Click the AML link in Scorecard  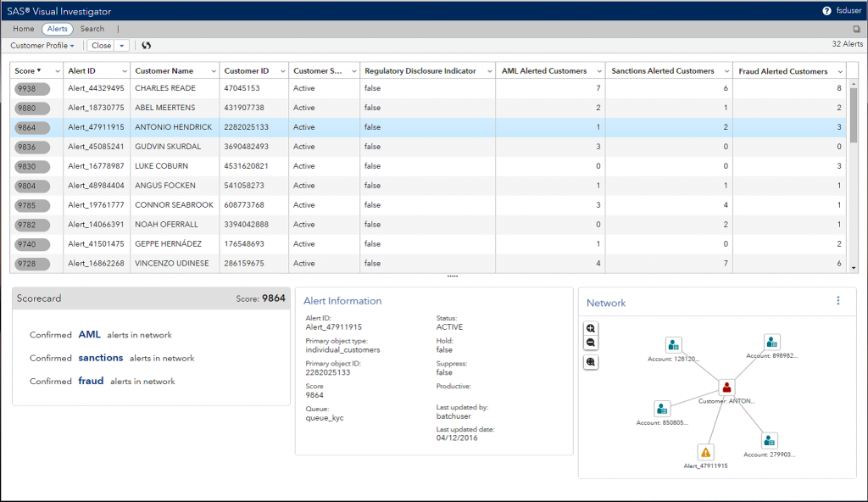coord(89,335)
